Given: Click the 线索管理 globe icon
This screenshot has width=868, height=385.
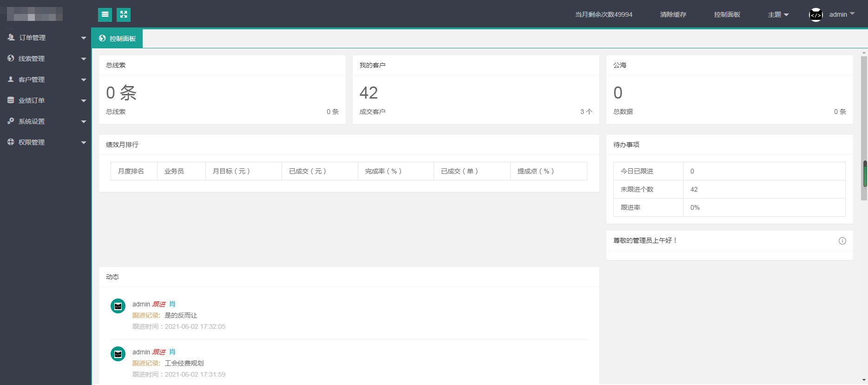Looking at the screenshot, I should point(11,58).
